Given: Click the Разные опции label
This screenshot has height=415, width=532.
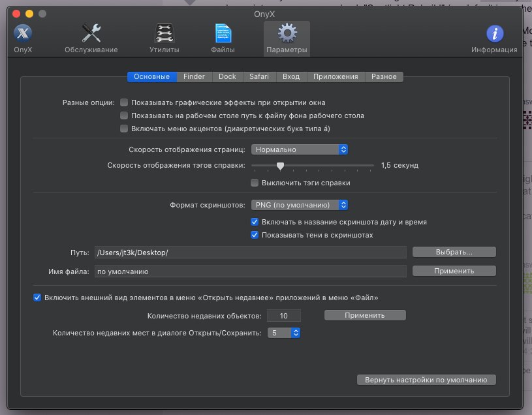Looking at the screenshot, I should click(89, 102).
